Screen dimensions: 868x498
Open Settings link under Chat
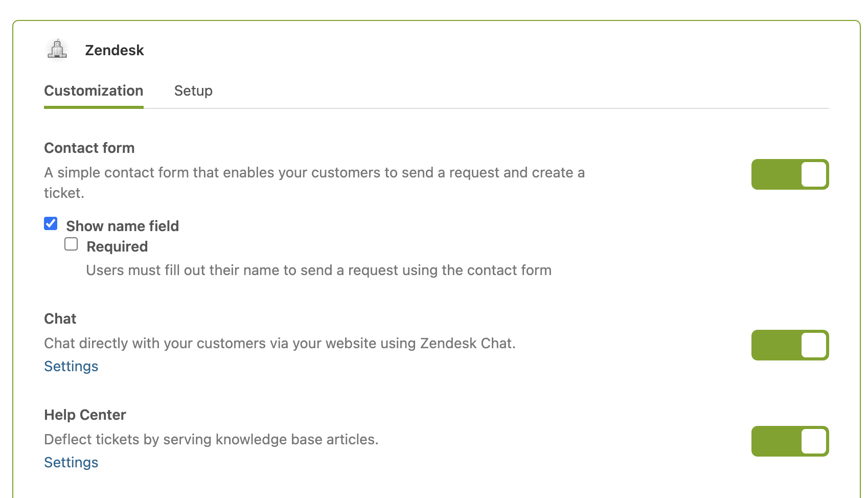click(71, 366)
